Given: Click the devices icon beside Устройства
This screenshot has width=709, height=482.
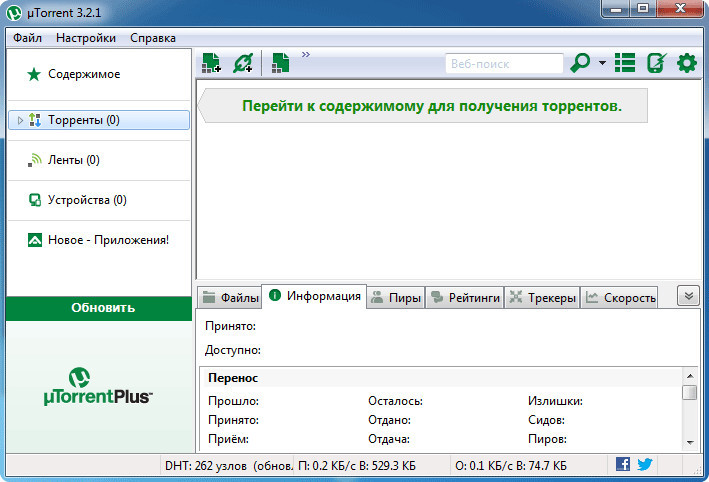Looking at the screenshot, I should [x=34, y=200].
